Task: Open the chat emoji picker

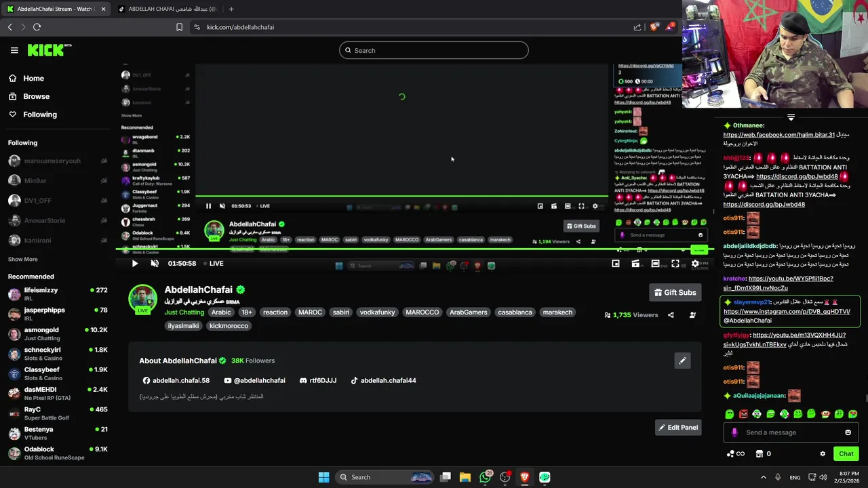Action: pyautogui.click(x=848, y=432)
